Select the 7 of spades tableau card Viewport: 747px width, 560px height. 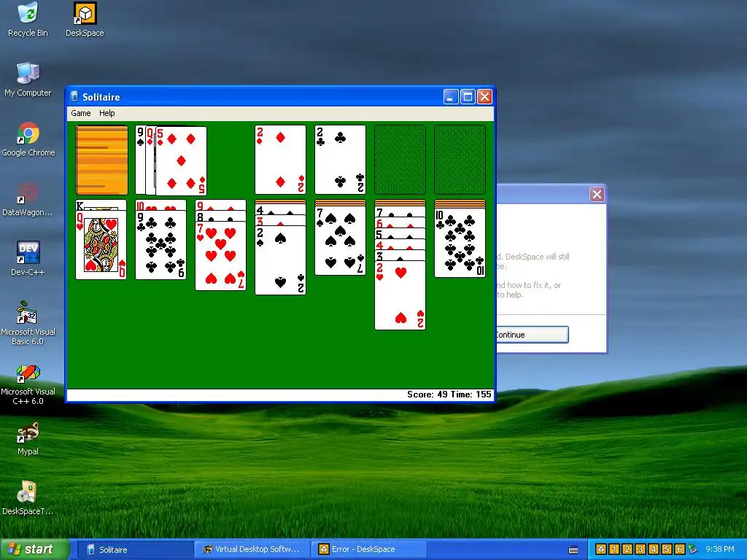340,241
